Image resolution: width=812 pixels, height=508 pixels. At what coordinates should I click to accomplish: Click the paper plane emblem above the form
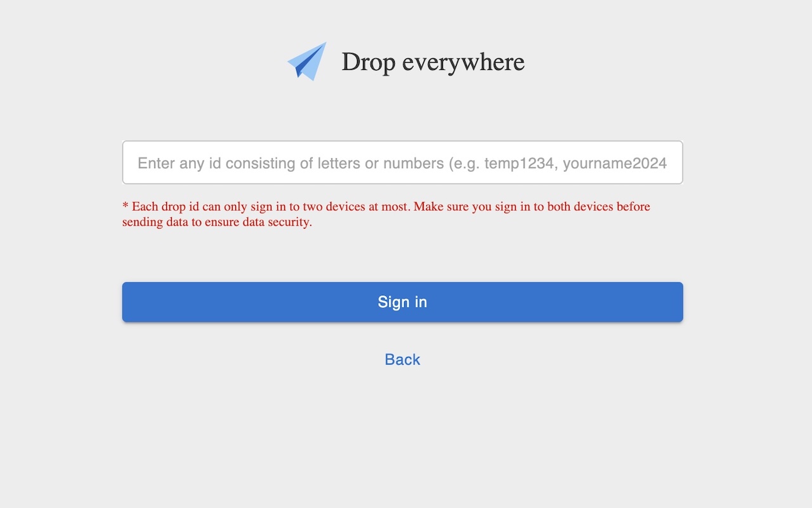pyautogui.click(x=307, y=61)
